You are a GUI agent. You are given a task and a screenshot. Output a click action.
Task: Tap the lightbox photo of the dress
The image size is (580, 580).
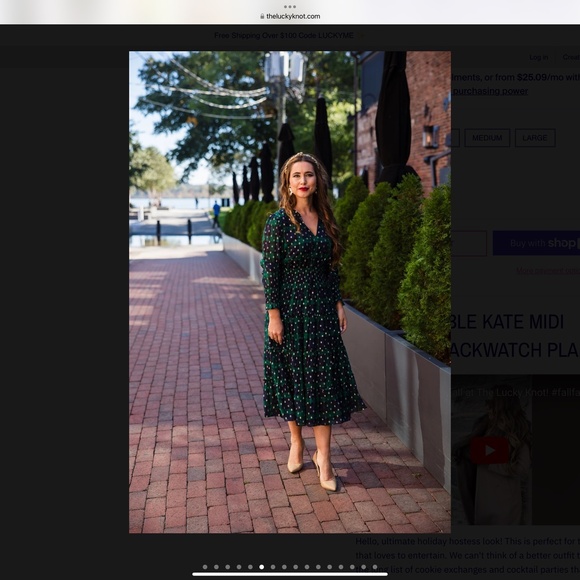tap(290, 292)
